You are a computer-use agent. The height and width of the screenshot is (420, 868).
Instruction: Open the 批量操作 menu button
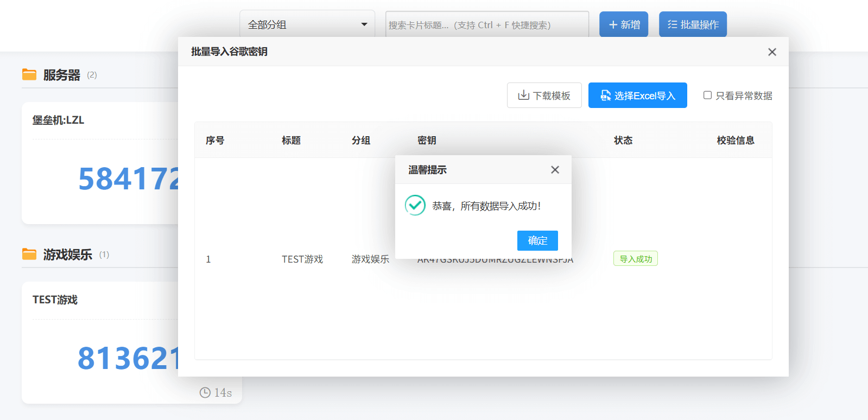pyautogui.click(x=693, y=24)
